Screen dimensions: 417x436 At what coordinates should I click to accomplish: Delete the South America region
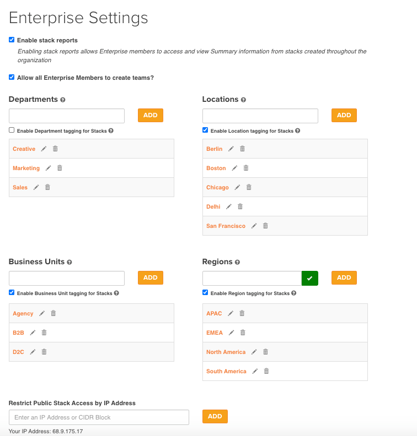coord(266,371)
